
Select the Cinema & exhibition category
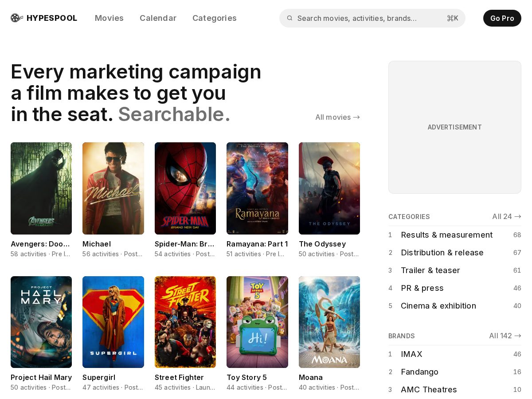(455, 306)
